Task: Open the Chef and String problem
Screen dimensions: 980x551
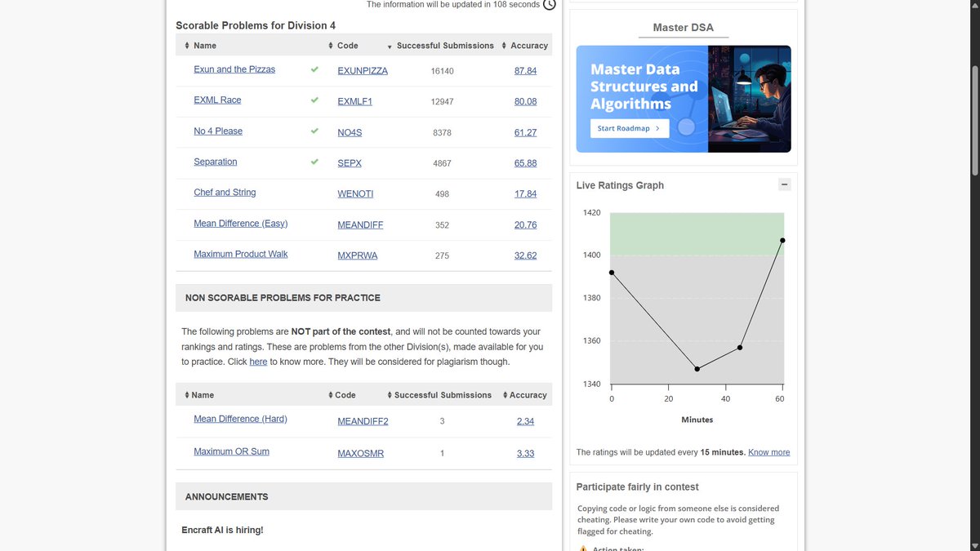Action: tap(225, 193)
